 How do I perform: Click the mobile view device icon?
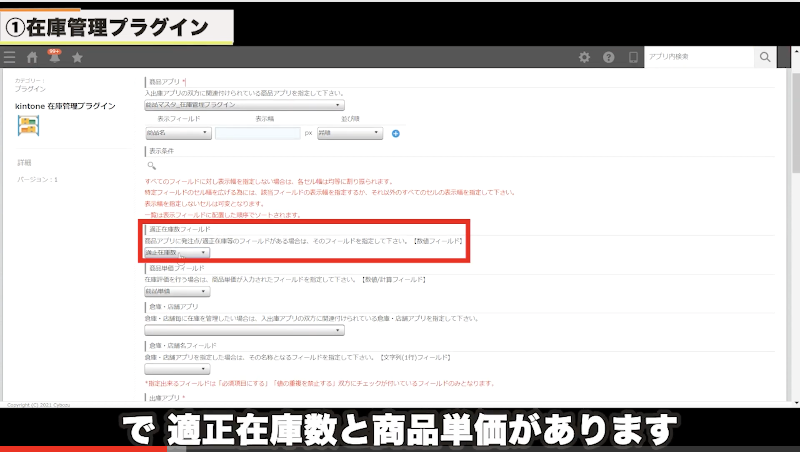pyautogui.click(x=632, y=58)
